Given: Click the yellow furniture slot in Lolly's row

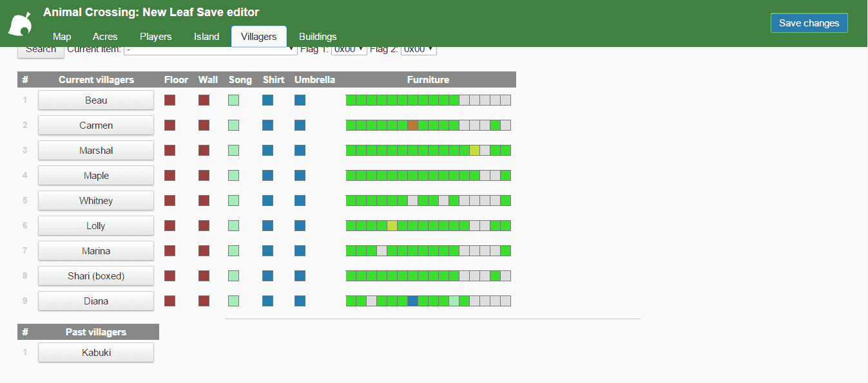Looking at the screenshot, I should tap(392, 226).
